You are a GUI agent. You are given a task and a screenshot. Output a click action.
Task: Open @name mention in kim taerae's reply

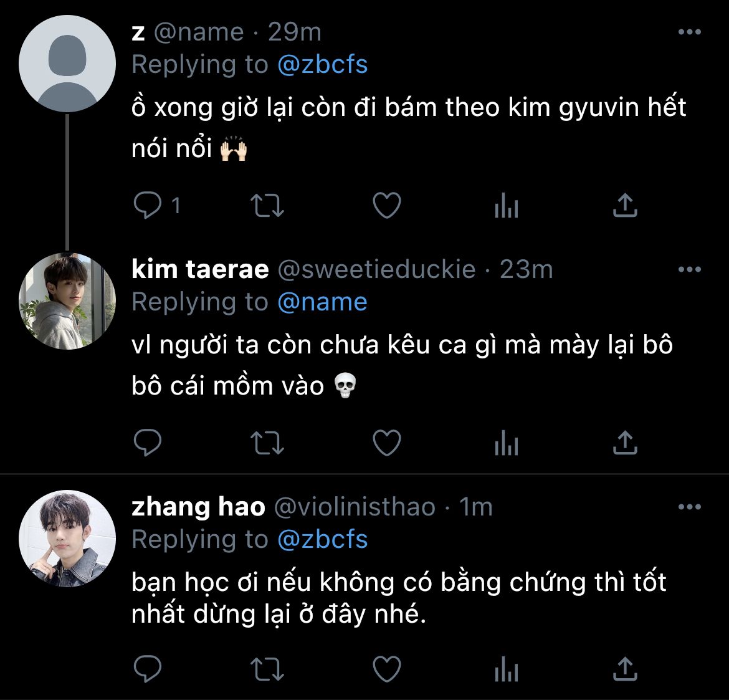click(322, 302)
